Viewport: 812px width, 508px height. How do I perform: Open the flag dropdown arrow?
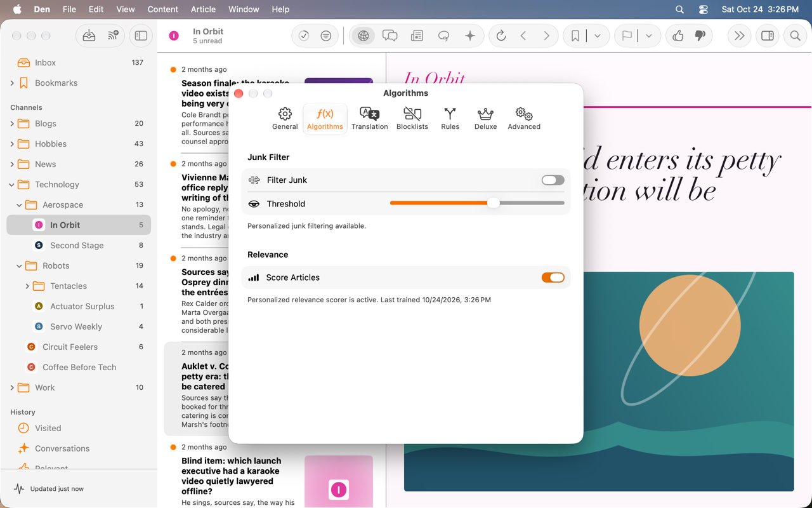649,36
